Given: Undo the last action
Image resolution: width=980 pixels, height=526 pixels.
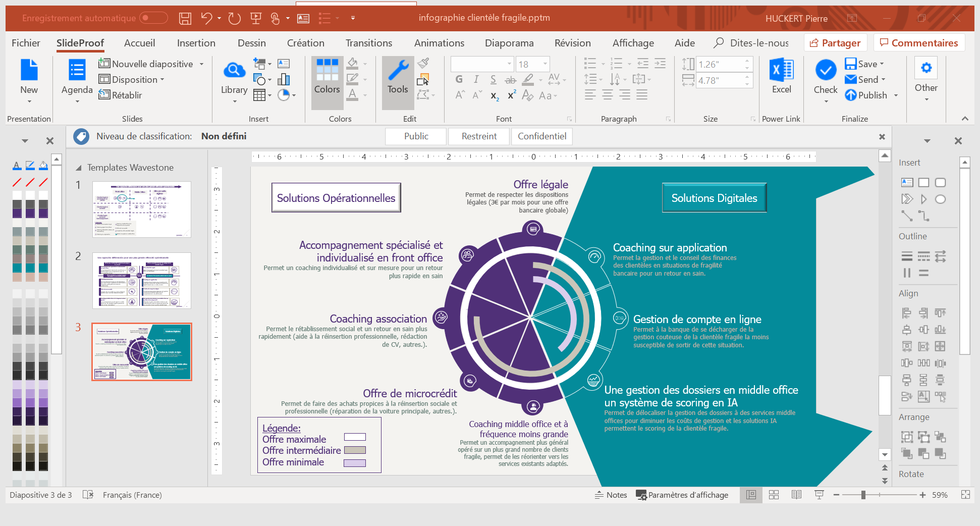Looking at the screenshot, I should point(206,18).
